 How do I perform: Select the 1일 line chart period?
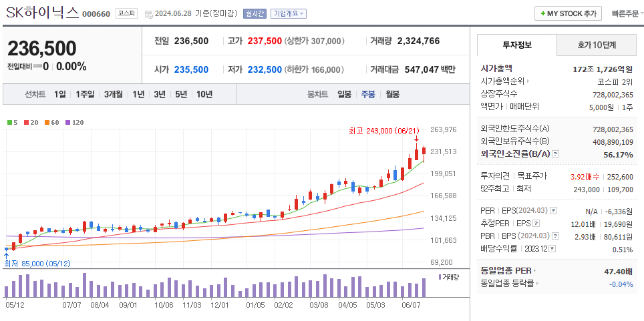pyautogui.click(x=59, y=94)
